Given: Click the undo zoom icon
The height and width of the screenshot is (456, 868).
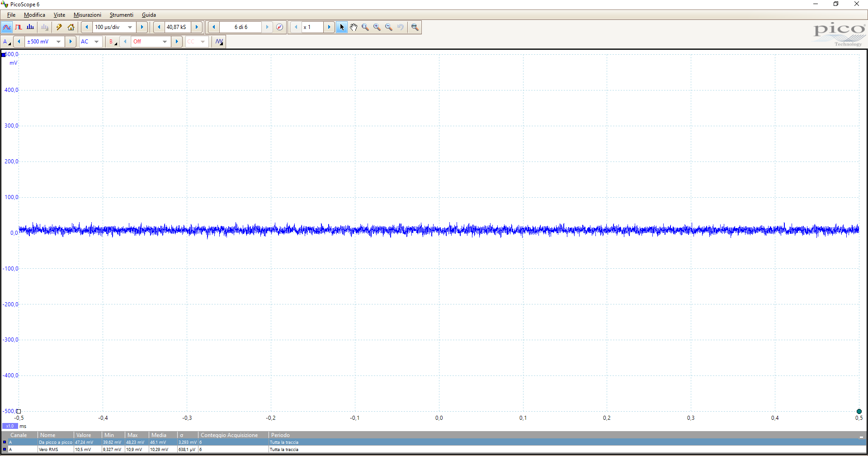Looking at the screenshot, I should (x=401, y=27).
